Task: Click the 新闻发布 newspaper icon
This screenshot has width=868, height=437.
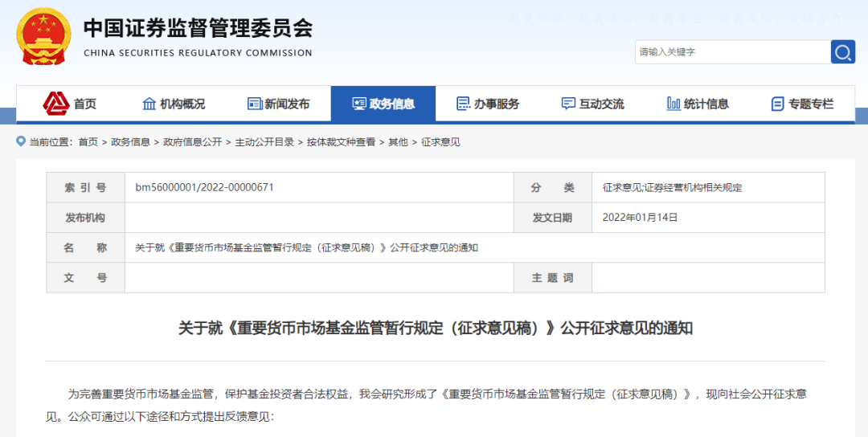Action: click(255, 104)
